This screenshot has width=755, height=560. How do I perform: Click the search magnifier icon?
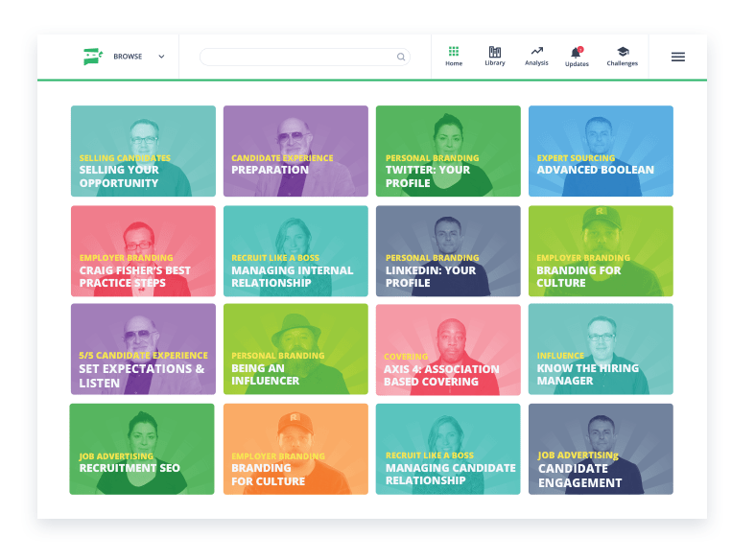pyautogui.click(x=401, y=57)
